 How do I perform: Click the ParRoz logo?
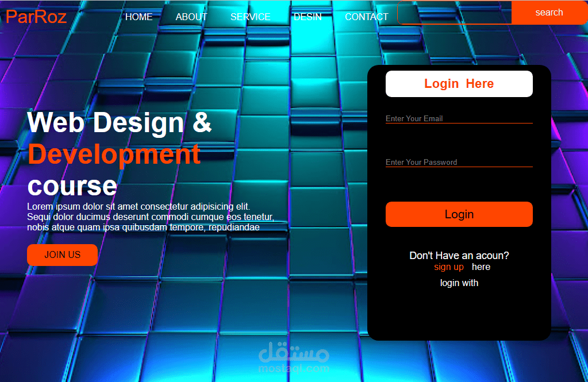(36, 17)
